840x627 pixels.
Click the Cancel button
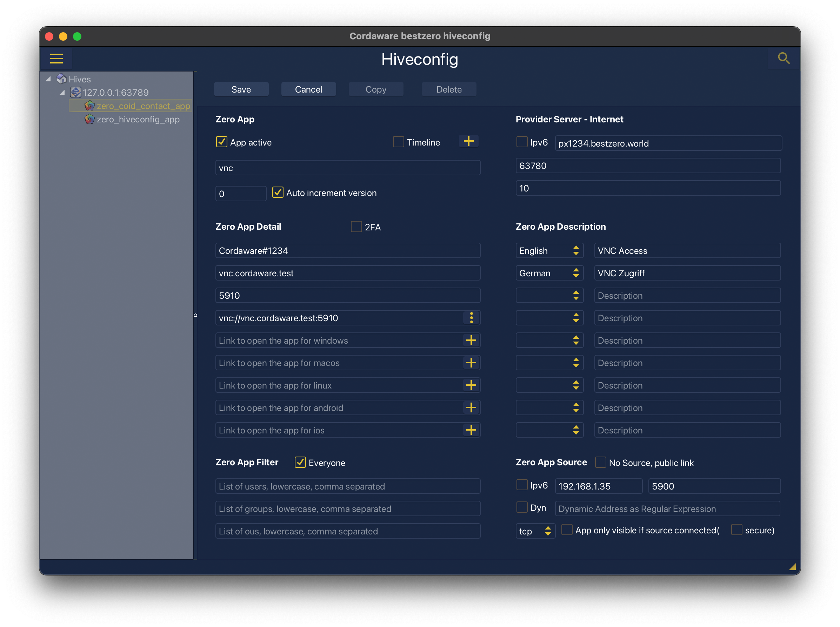pos(308,89)
